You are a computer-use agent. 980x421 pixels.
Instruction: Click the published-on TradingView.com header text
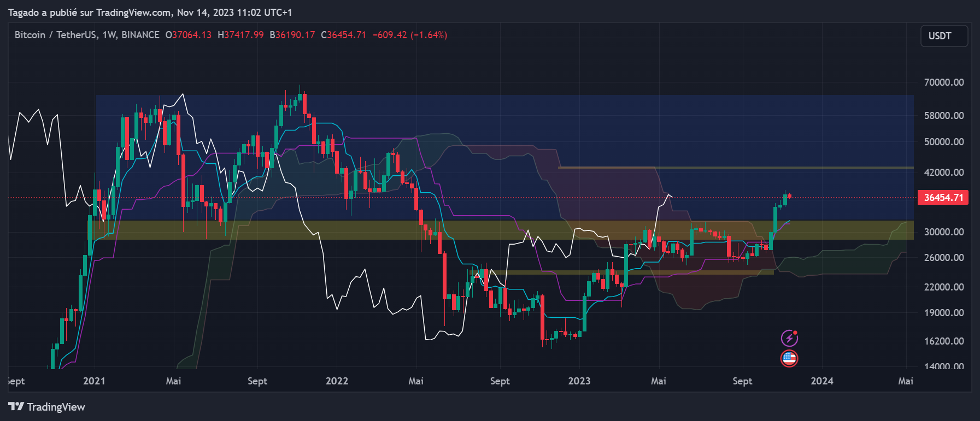click(x=150, y=12)
